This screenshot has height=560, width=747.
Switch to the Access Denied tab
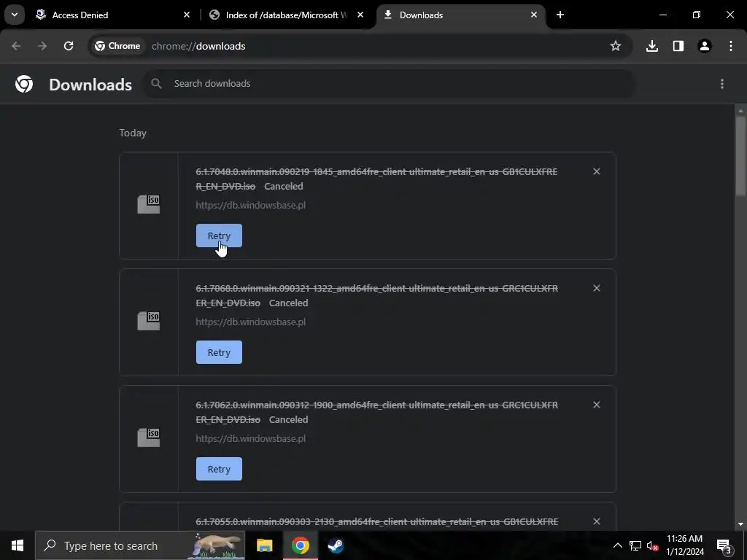pyautogui.click(x=113, y=15)
